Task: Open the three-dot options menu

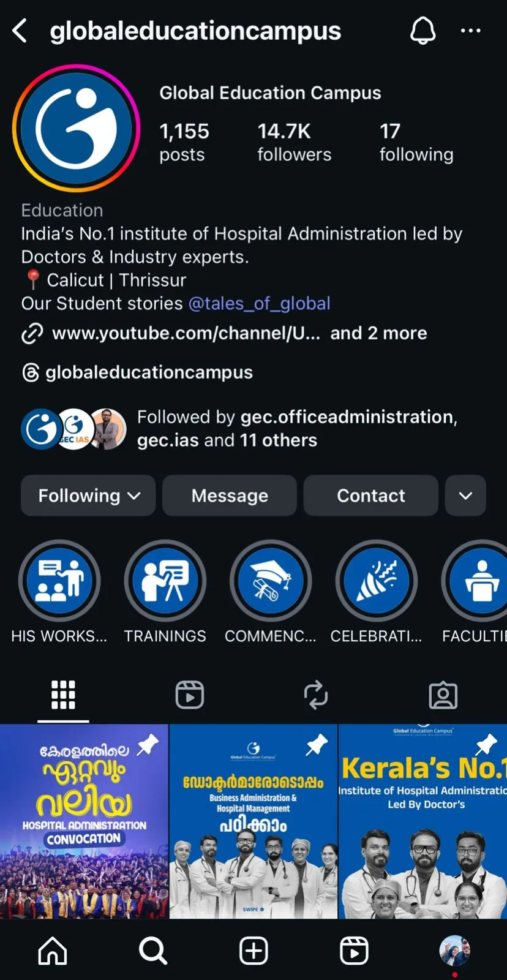Action: (x=470, y=31)
